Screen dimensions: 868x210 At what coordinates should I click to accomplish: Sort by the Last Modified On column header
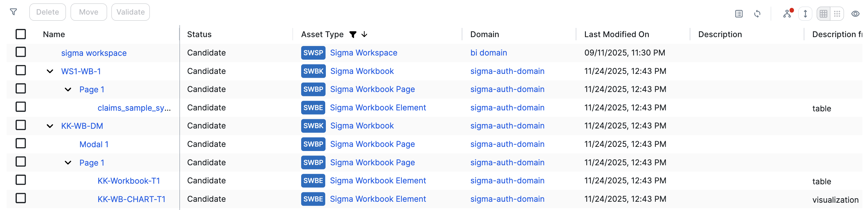[x=616, y=35]
